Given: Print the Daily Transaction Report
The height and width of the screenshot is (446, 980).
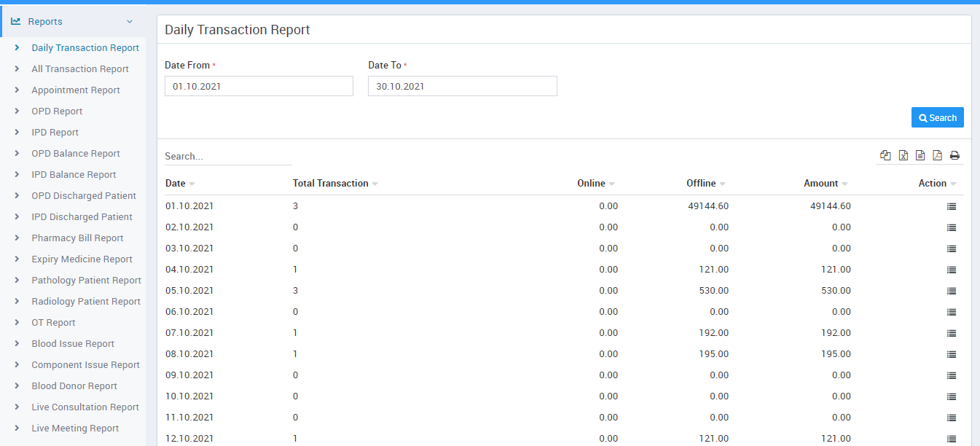Looking at the screenshot, I should [954, 155].
